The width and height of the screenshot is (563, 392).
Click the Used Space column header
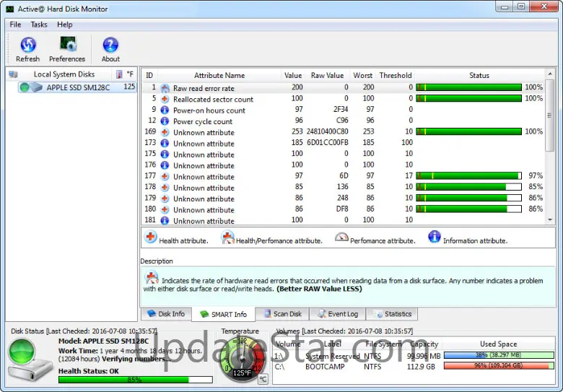(498, 344)
